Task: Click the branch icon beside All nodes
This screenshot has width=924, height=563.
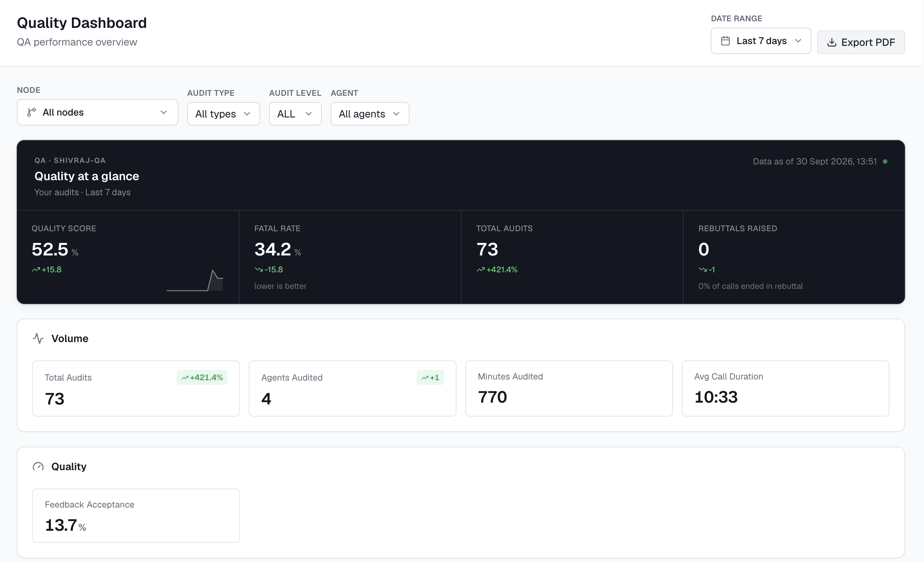Action: coord(32,112)
